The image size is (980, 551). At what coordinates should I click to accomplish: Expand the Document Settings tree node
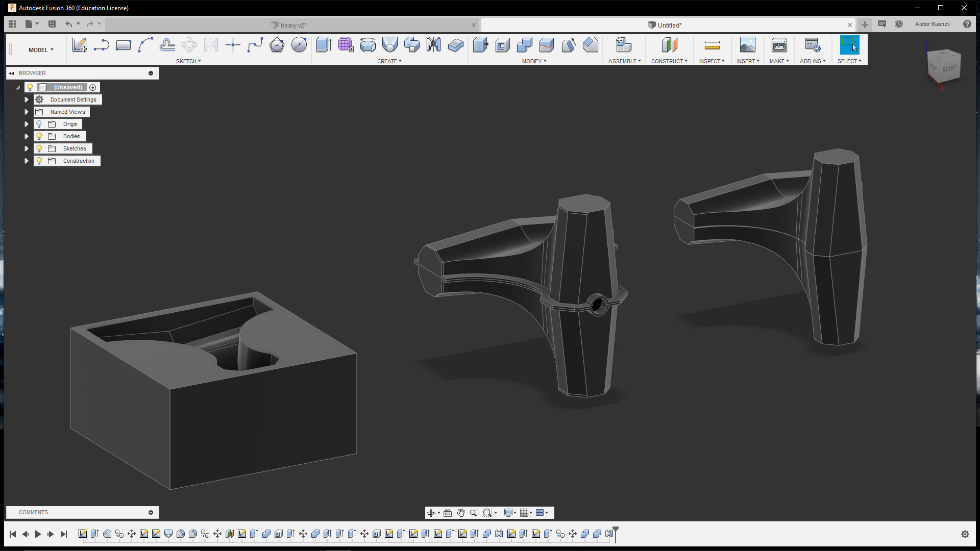[27, 99]
